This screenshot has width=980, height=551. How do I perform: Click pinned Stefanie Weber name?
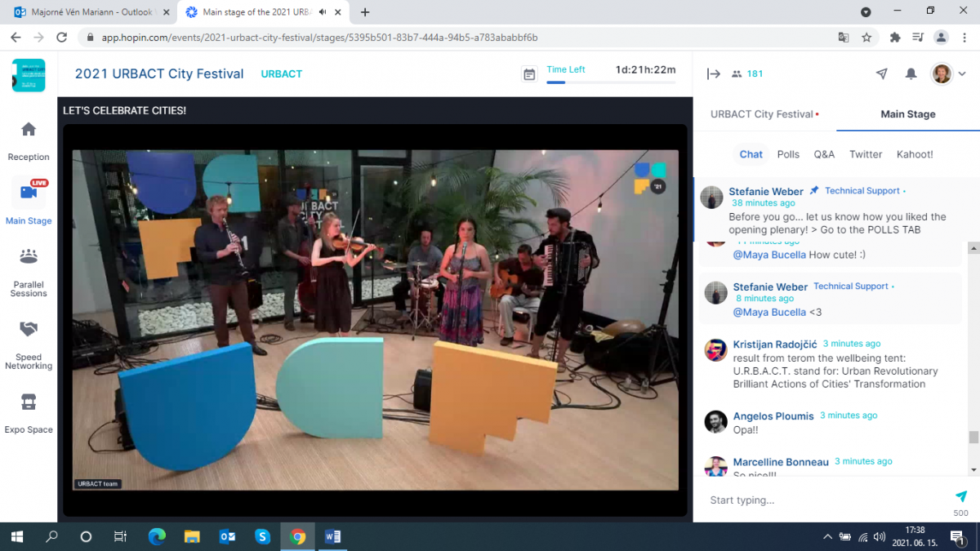click(768, 192)
